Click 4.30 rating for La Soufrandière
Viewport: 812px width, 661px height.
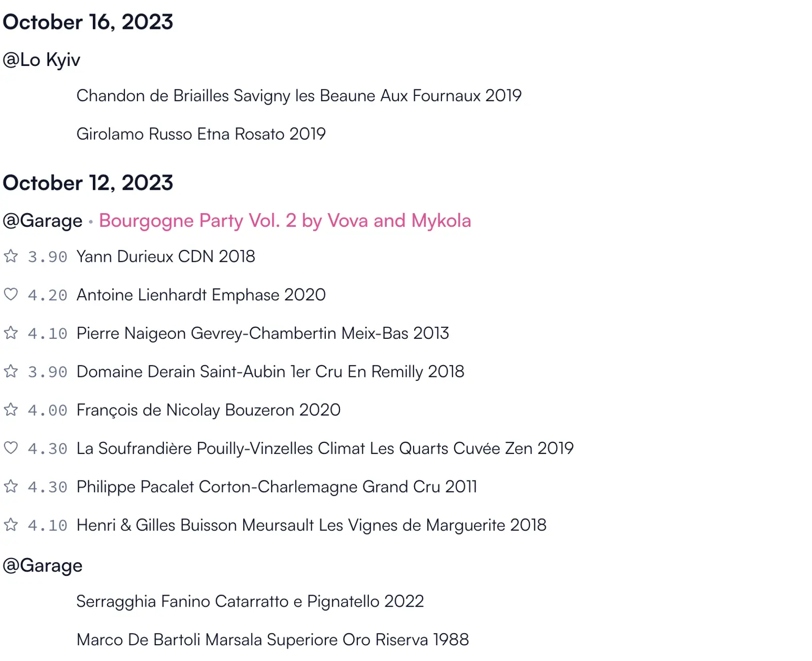(x=47, y=449)
